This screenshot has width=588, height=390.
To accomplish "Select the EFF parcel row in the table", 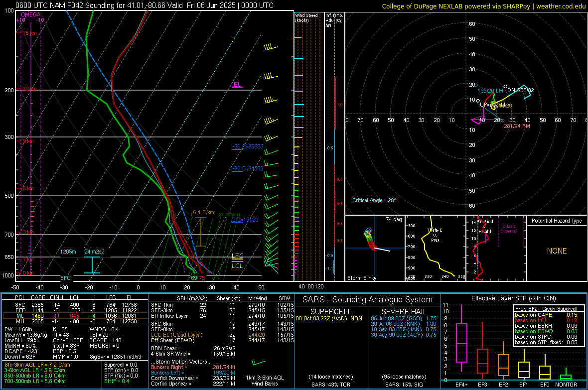I will [74, 310].
